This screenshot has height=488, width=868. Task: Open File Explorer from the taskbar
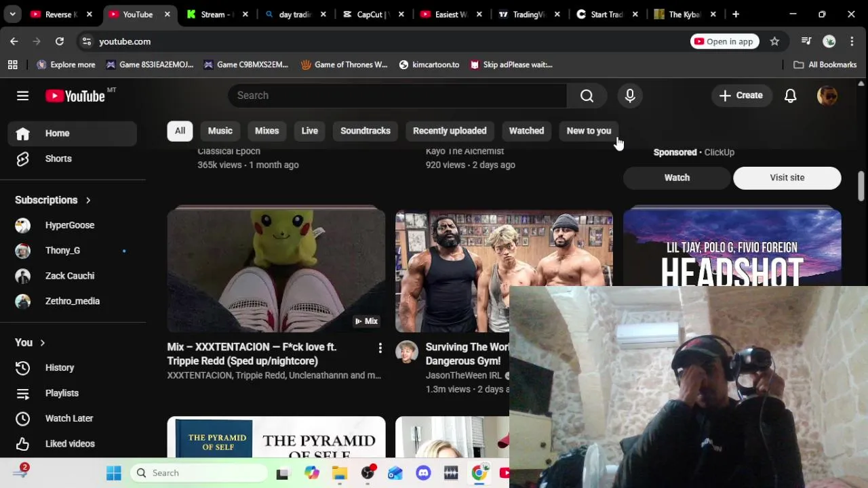(340, 473)
